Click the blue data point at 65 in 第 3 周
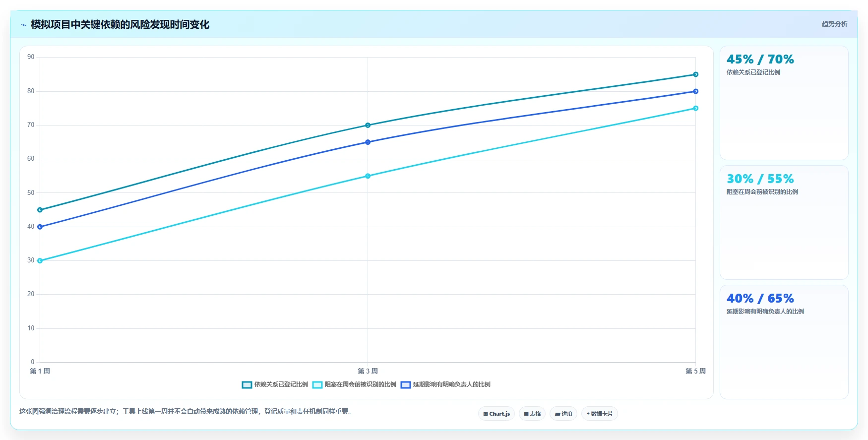Image resolution: width=868 pixels, height=440 pixels. click(368, 142)
